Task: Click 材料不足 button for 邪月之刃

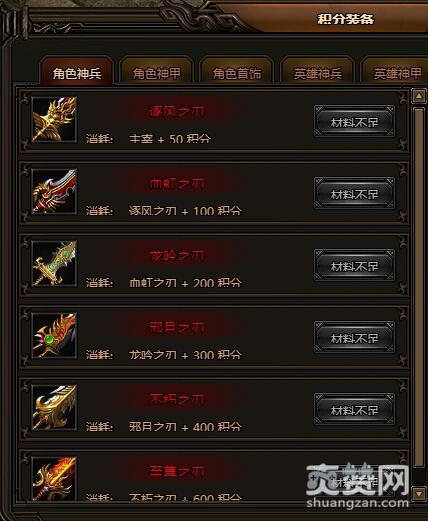Action: click(354, 338)
